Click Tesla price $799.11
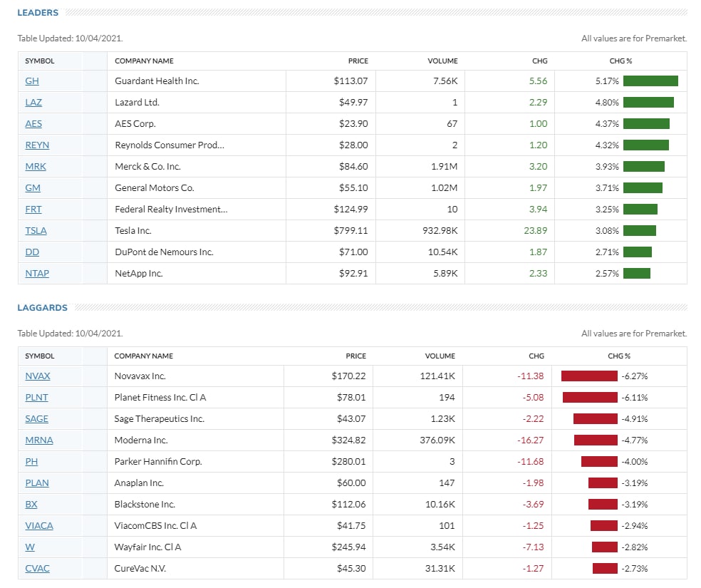The height and width of the screenshot is (588, 701). coord(351,231)
